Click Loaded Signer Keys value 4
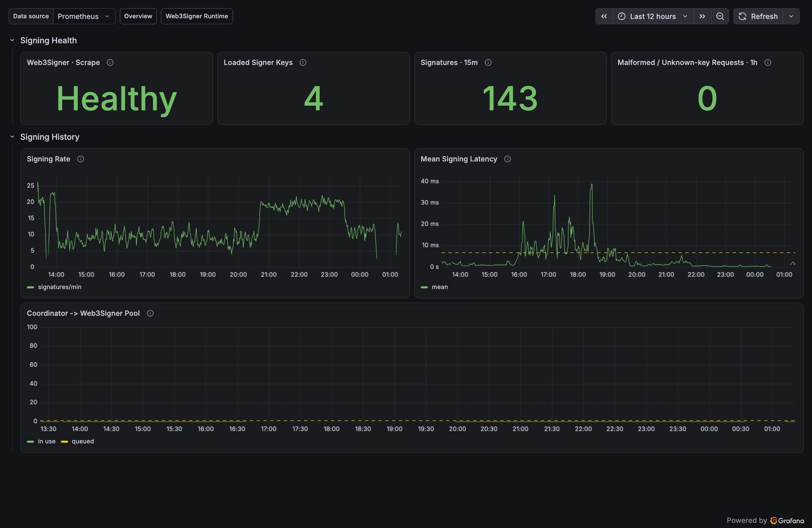 point(314,98)
